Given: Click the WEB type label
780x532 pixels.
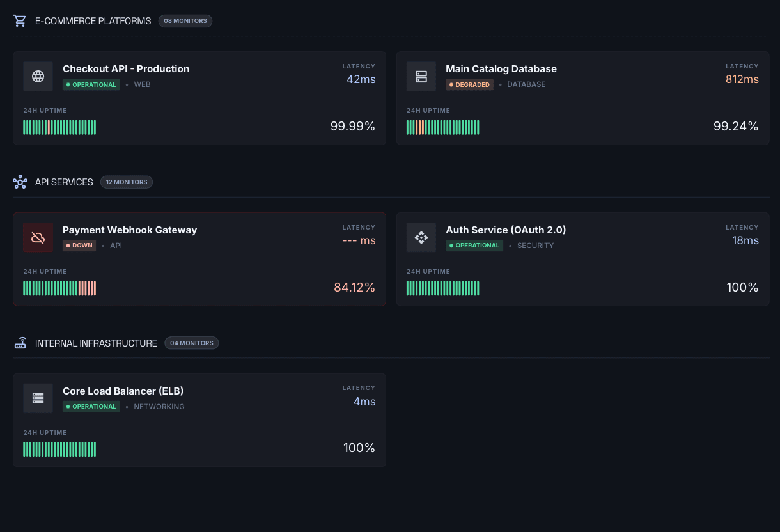Looking at the screenshot, I should point(143,84).
